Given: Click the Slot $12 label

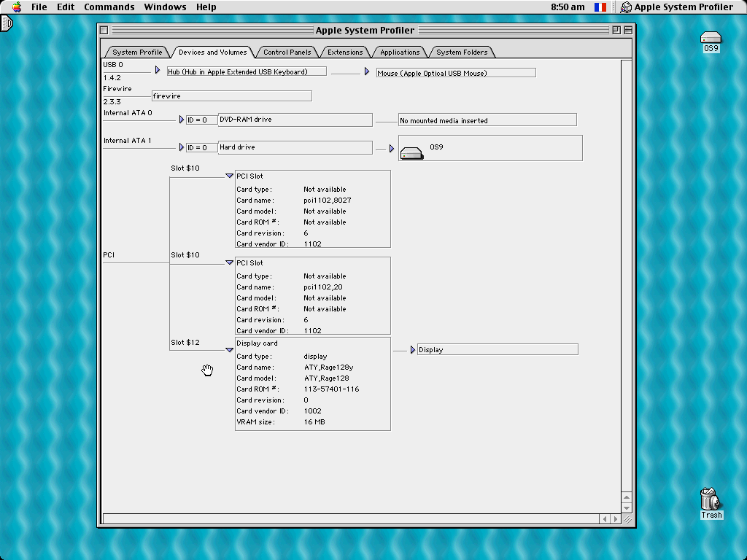Looking at the screenshot, I should point(185,343).
